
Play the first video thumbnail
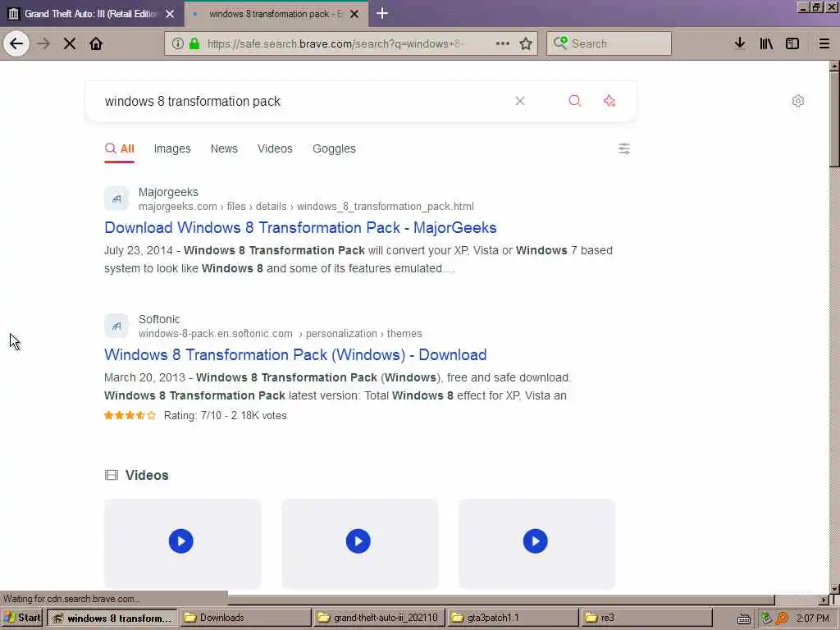[x=182, y=542]
